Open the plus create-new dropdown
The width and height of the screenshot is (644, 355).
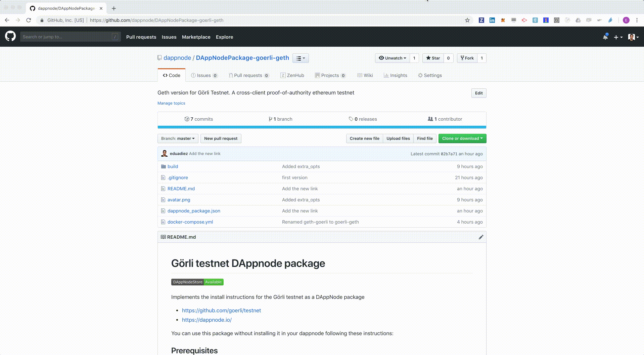click(x=618, y=37)
